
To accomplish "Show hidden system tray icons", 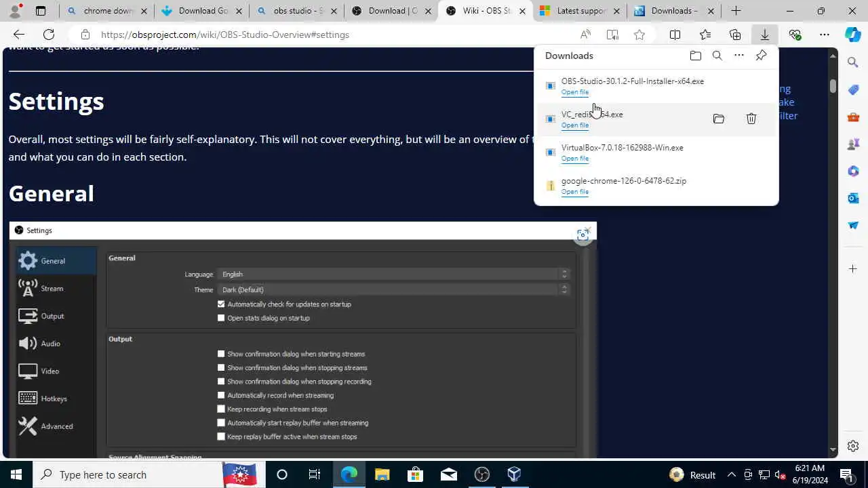I will (731, 474).
